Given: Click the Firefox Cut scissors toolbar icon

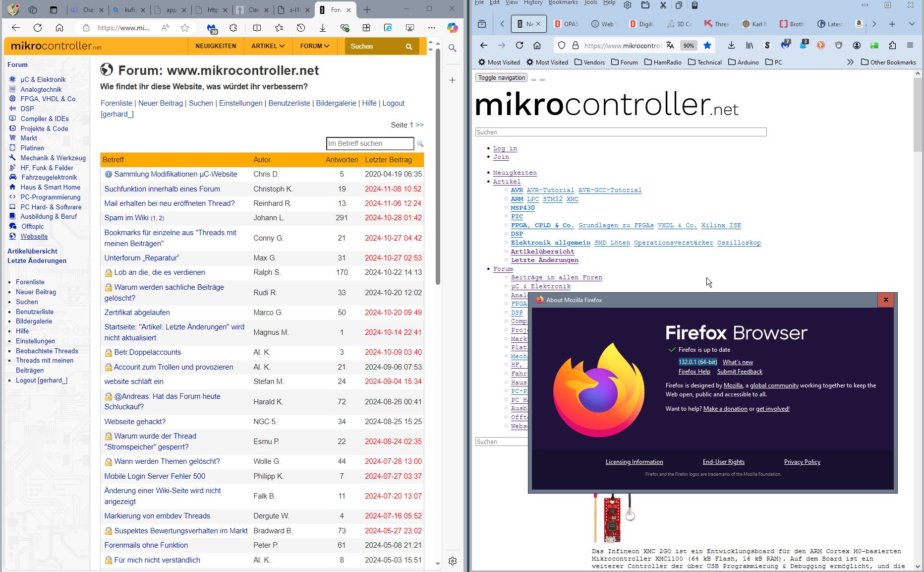Looking at the screenshot, I should tap(663, 5).
